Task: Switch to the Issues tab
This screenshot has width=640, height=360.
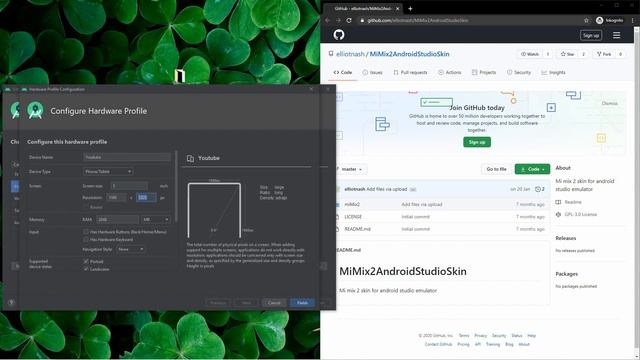Action: coord(372,72)
